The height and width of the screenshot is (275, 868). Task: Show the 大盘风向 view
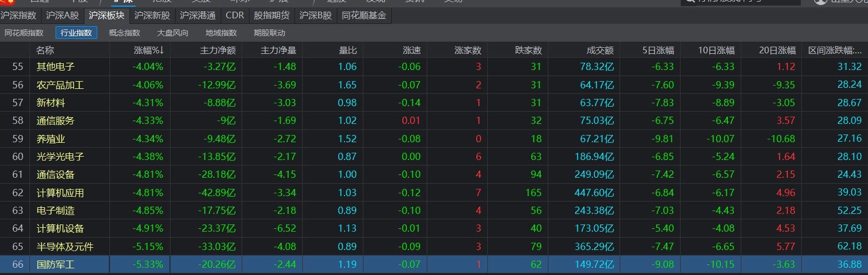click(172, 33)
